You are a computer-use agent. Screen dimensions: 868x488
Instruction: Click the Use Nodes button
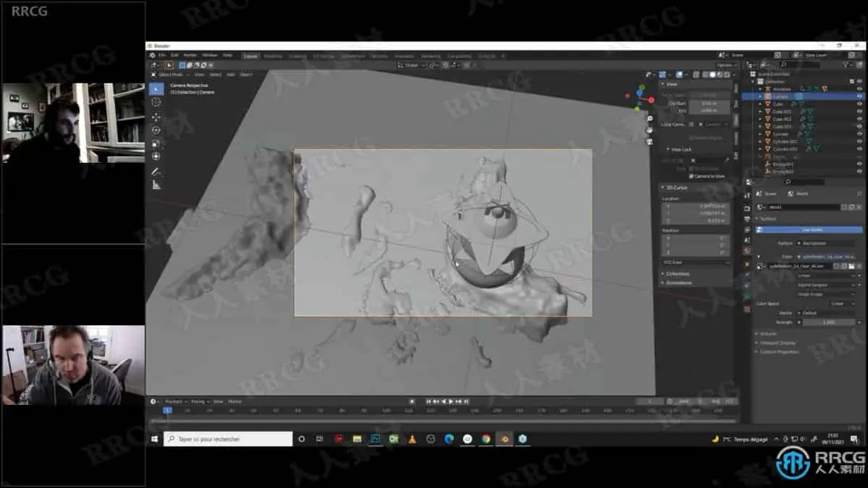(x=809, y=230)
